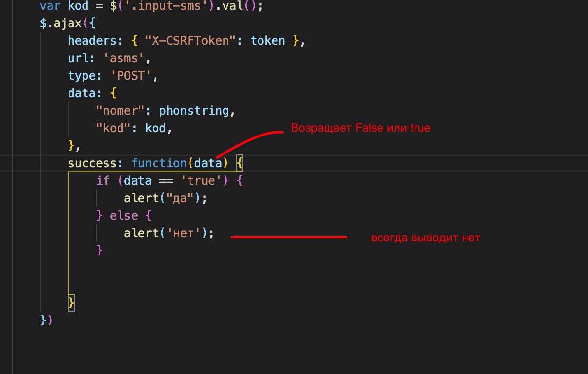Click the alert("да") call

coord(166,198)
